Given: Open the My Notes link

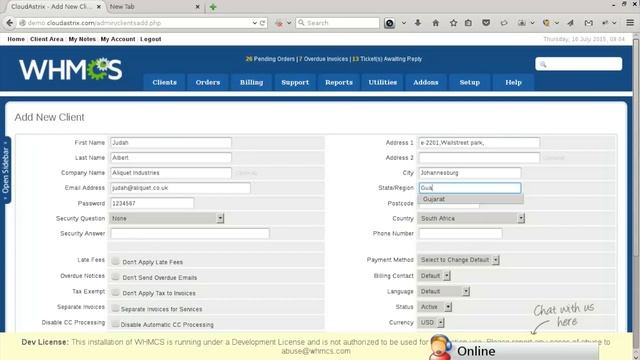Looking at the screenshot, I should pos(82,39).
